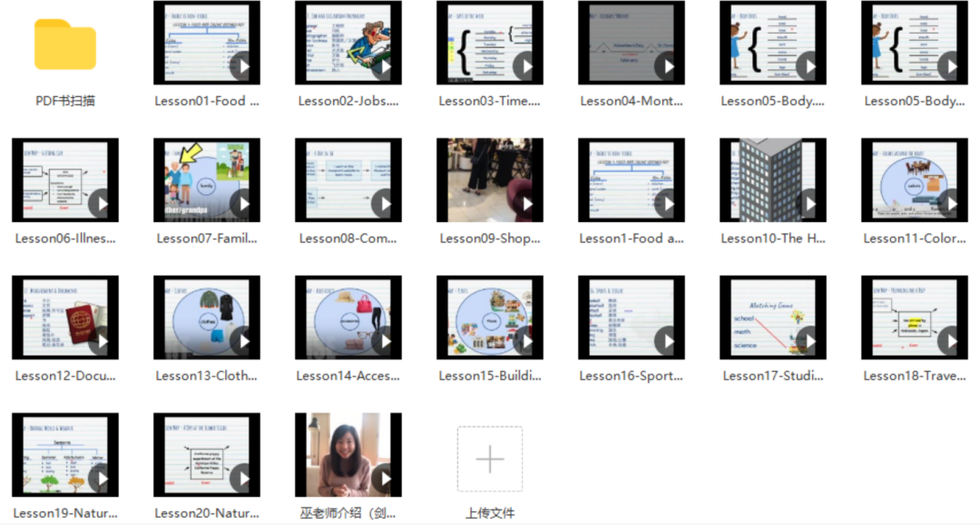The height and width of the screenshot is (525, 980).
Task: Select the Lesson13-Cloth video thumbnail
Action: point(207,318)
